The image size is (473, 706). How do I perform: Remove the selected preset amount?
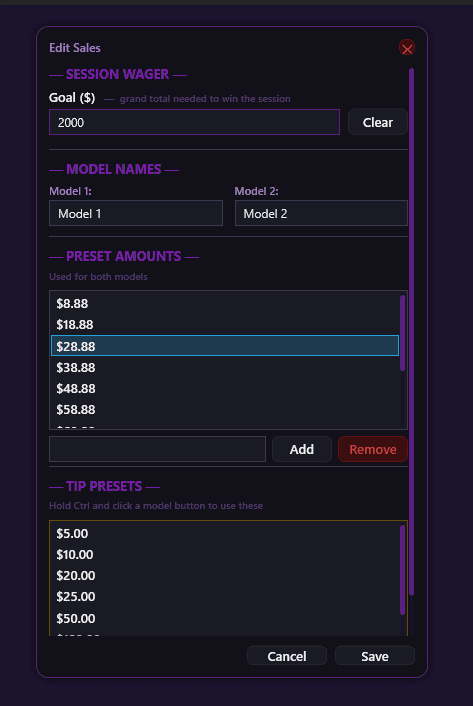pyautogui.click(x=373, y=449)
